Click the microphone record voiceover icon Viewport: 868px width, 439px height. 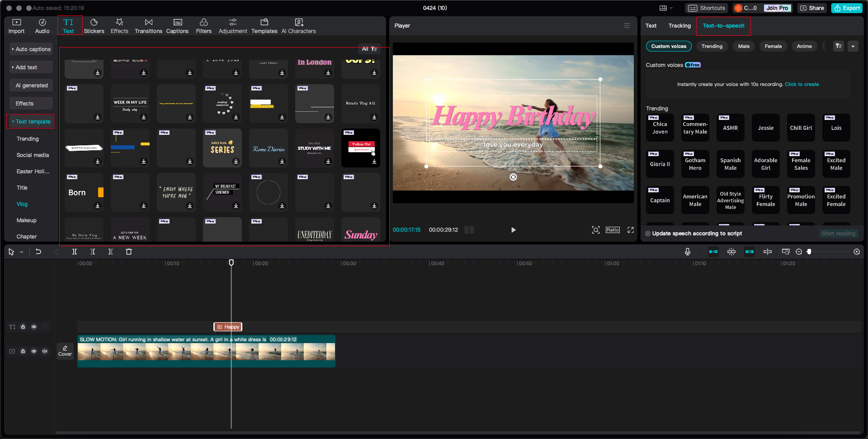click(x=687, y=252)
